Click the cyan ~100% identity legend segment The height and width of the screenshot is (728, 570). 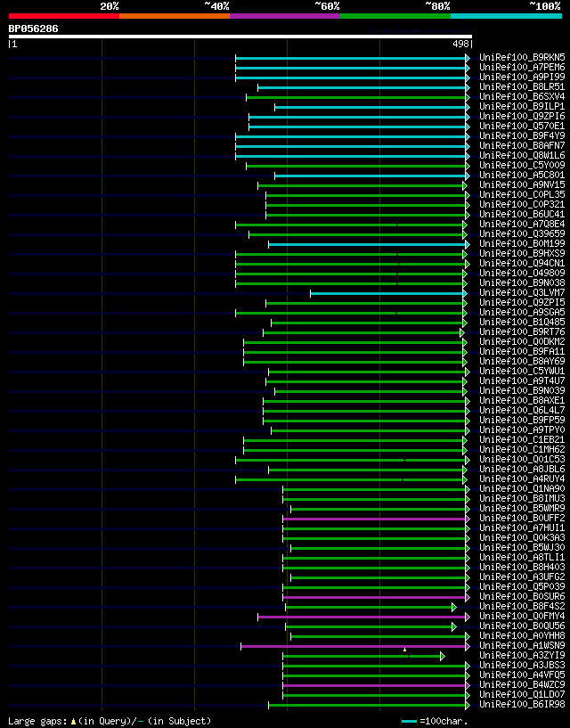pos(506,16)
